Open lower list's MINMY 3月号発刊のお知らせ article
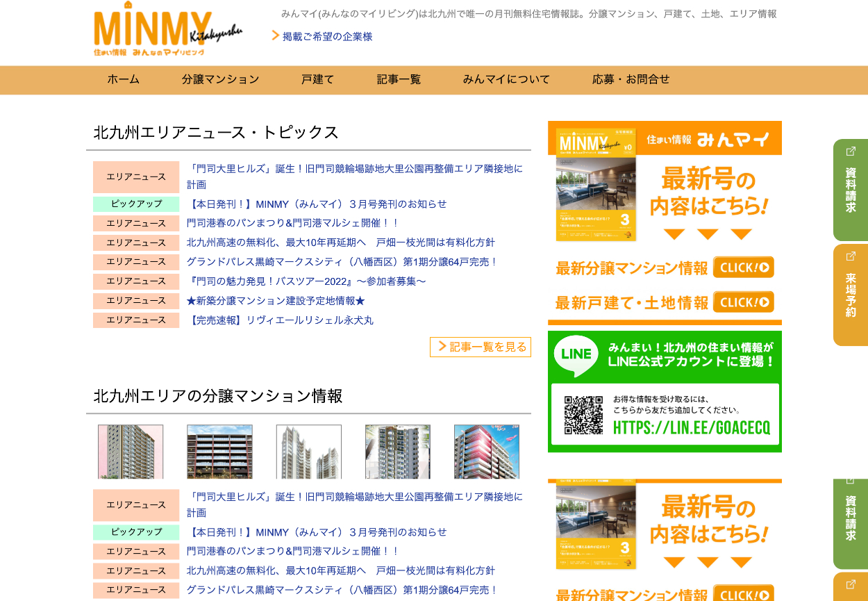 point(317,532)
